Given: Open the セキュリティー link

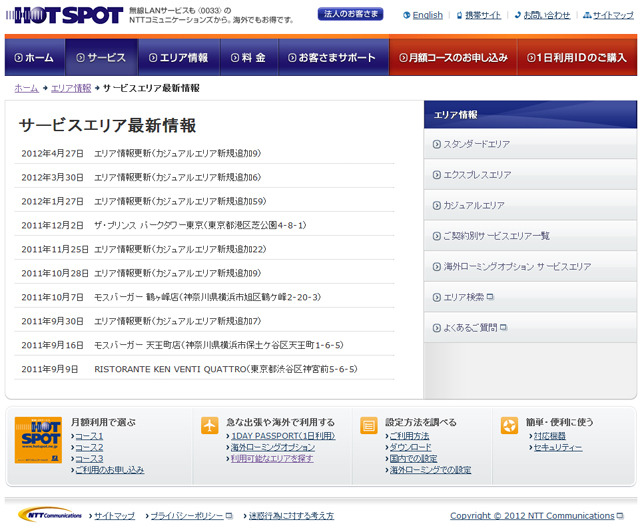Looking at the screenshot, I should pos(558,448).
